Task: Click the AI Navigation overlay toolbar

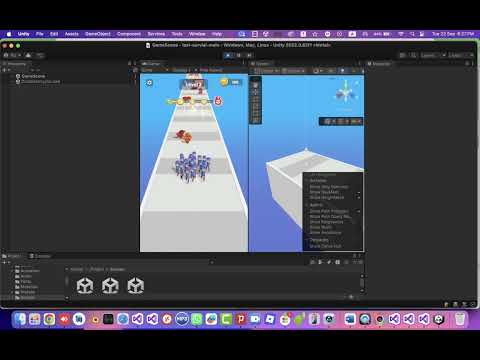Action: click(x=341, y=121)
